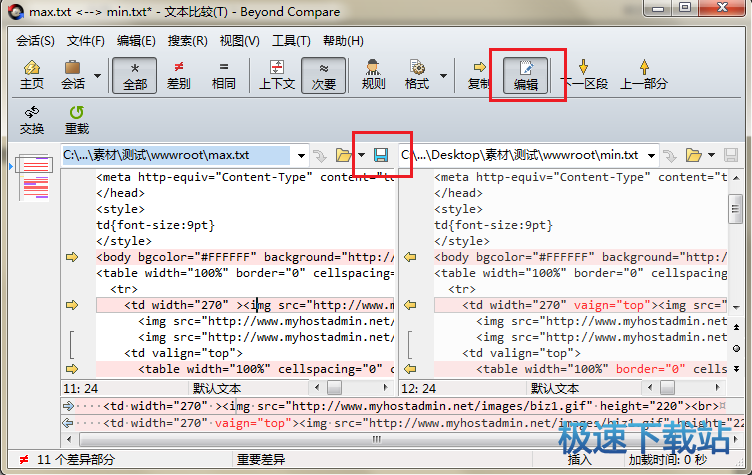
Task: Click left pane 默认文本 status label
Action: [x=217, y=388]
